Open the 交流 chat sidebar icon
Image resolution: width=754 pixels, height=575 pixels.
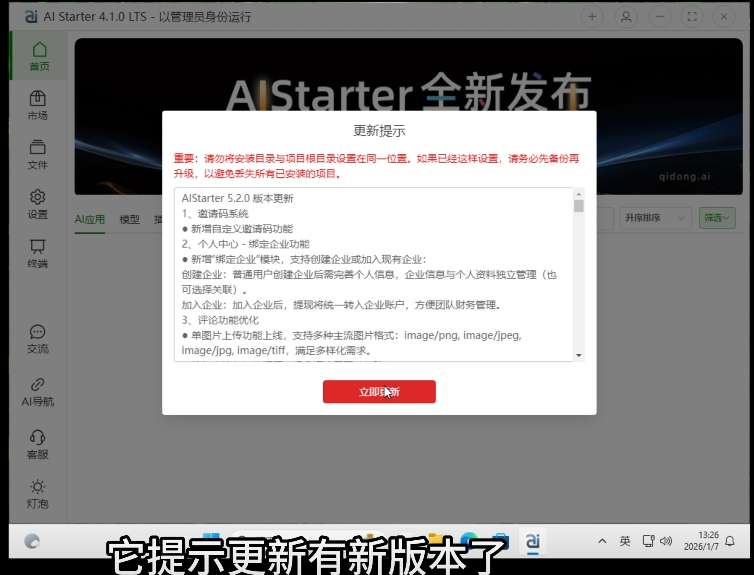[38, 339]
